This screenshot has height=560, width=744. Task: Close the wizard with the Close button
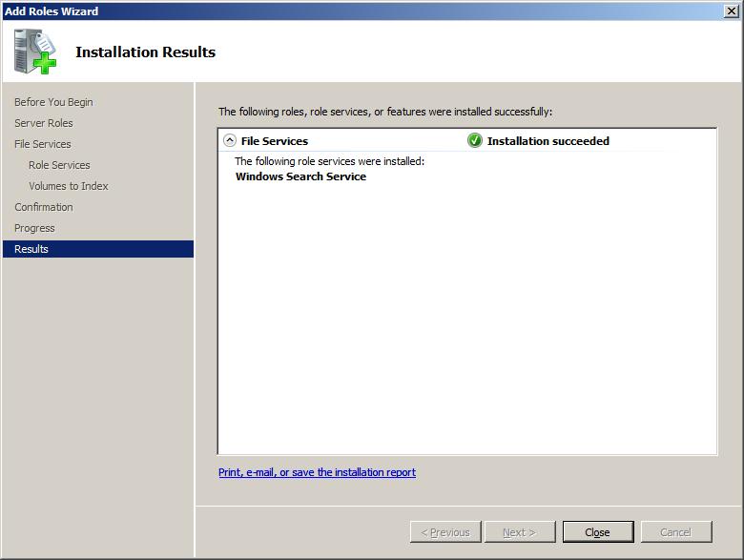coord(598,532)
